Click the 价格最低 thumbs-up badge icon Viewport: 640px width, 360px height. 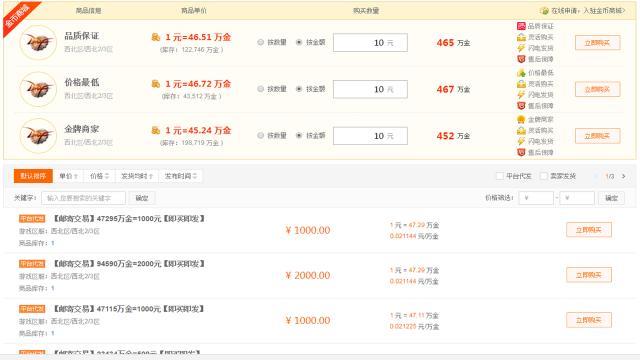521,73
